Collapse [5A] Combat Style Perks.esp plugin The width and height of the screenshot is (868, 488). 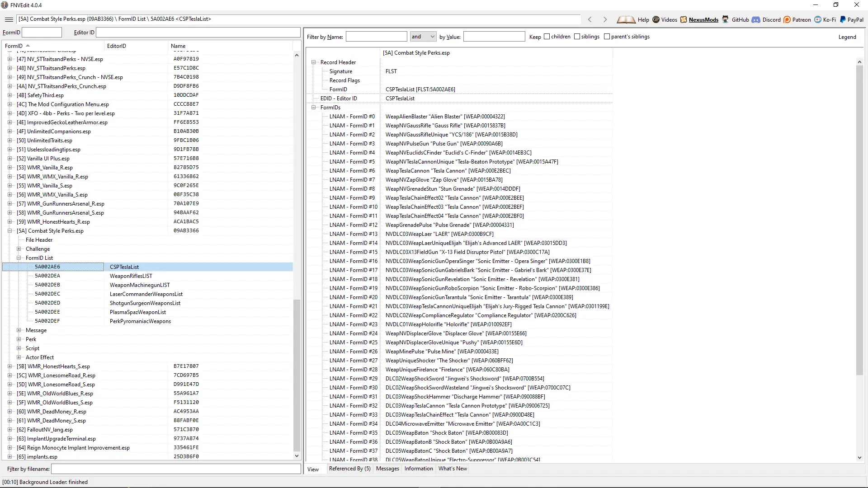10,231
